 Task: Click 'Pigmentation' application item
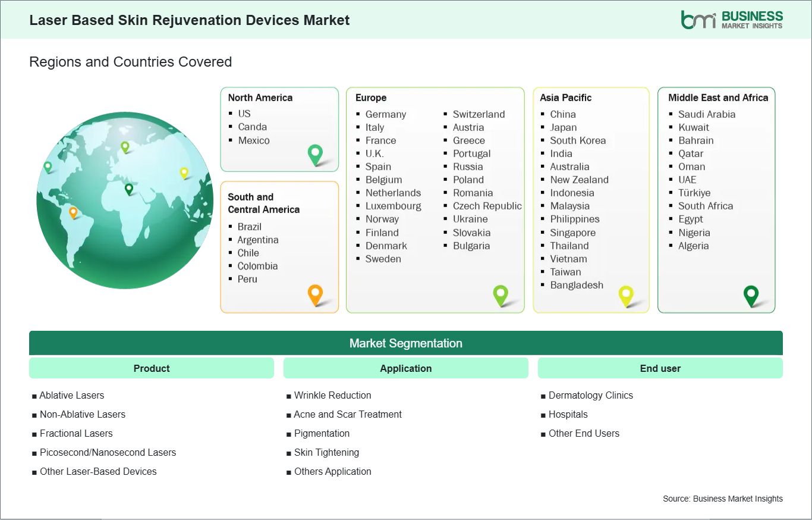click(x=322, y=433)
